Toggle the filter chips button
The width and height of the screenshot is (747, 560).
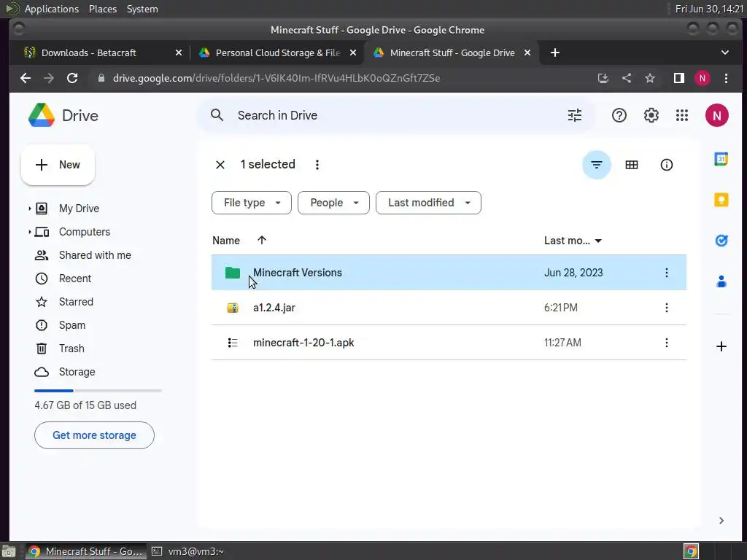tap(597, 165)
